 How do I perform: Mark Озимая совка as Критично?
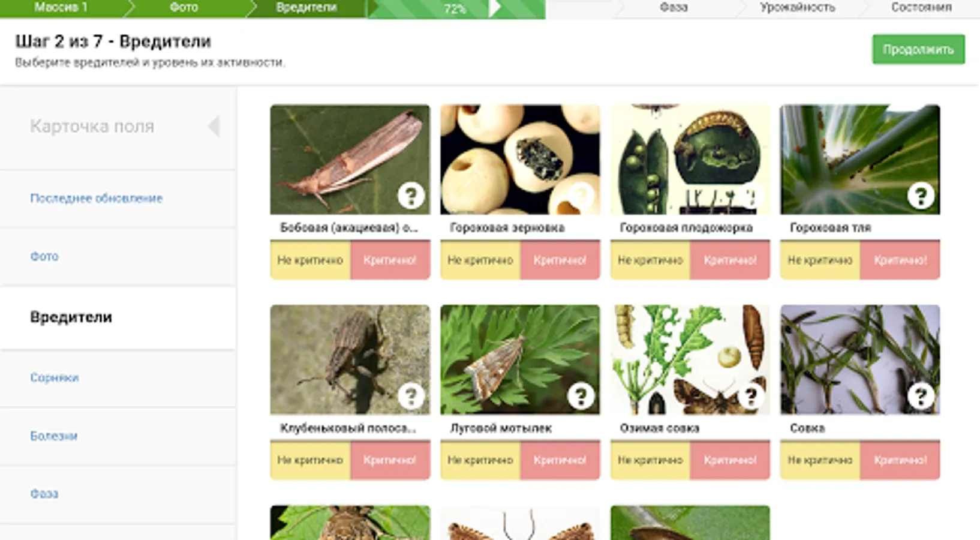(730, 460)
